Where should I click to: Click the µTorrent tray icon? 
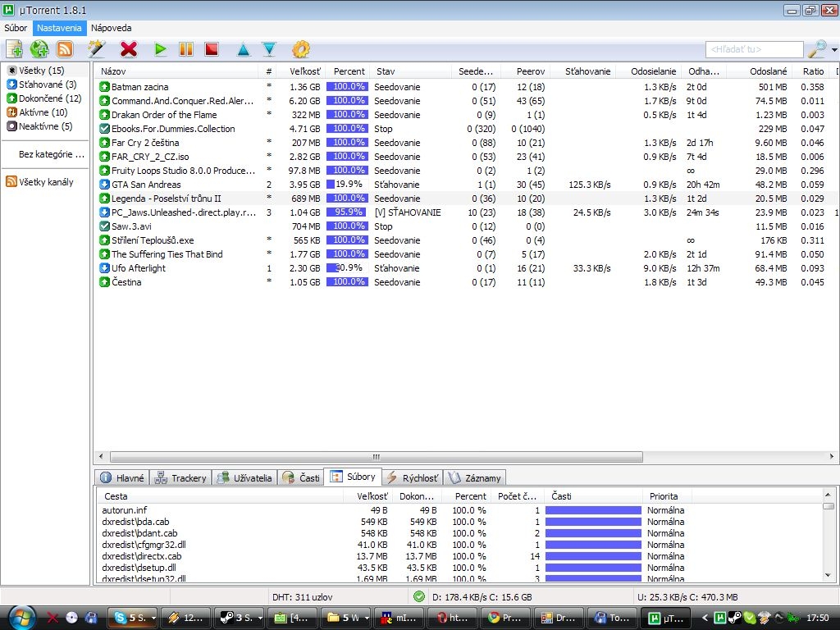click(720, 618)
